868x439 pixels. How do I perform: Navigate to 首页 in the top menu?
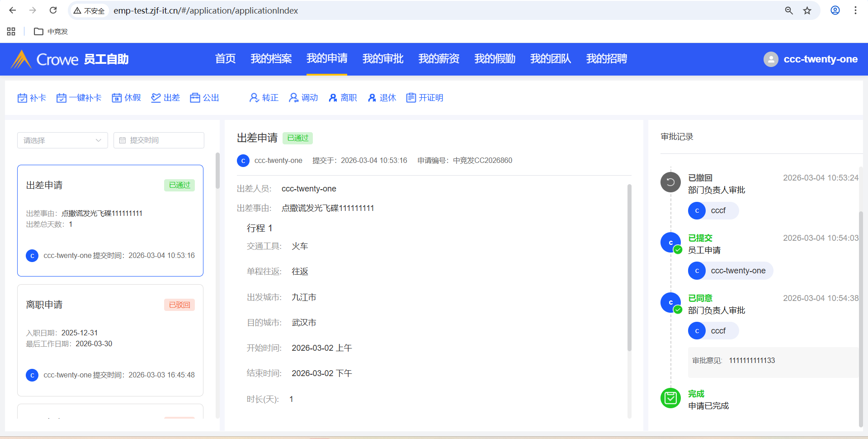coord(225,59)
